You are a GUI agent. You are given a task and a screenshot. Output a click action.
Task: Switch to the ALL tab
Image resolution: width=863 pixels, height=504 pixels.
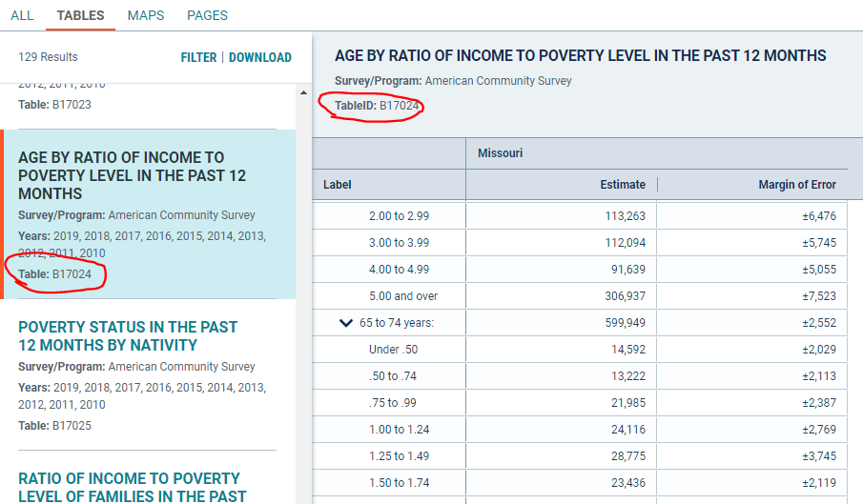22,15
